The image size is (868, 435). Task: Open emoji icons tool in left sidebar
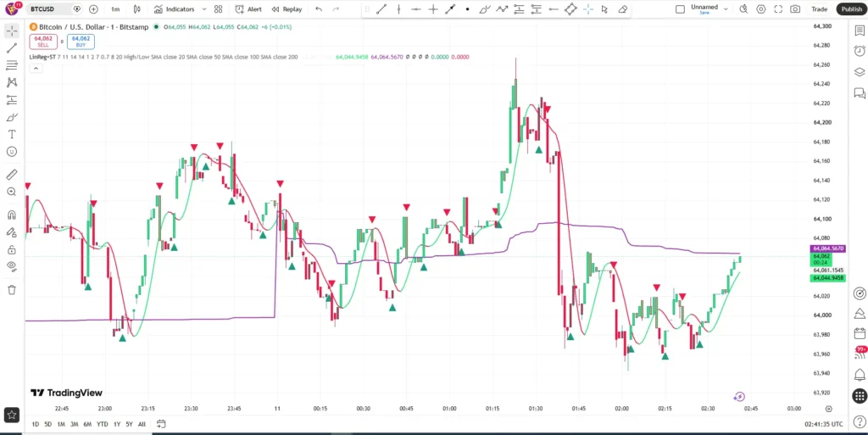pos(12,152)
